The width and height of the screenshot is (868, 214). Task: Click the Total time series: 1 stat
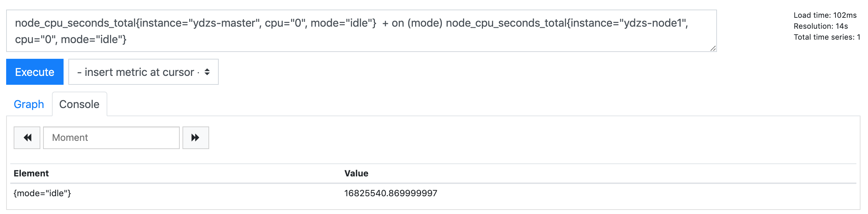(x=827, y=37)
